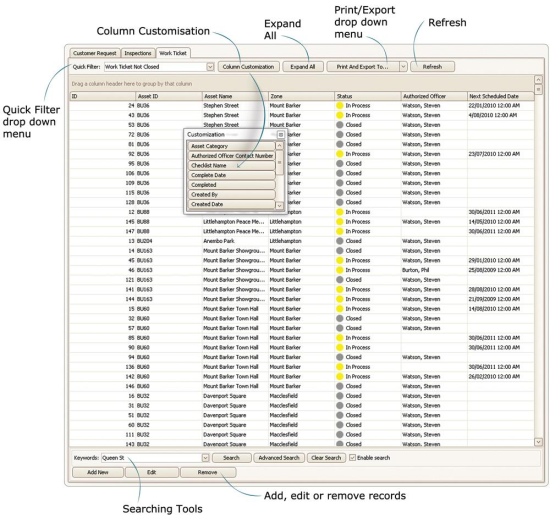This screenshot has height=518, width=550.
Task: Click Add New button
Action: [98, 472]
